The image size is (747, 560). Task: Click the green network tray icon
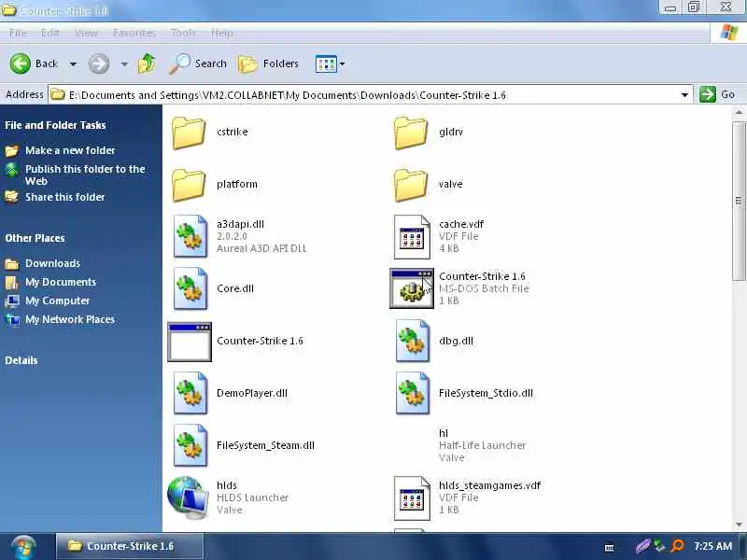pos(660,546)
